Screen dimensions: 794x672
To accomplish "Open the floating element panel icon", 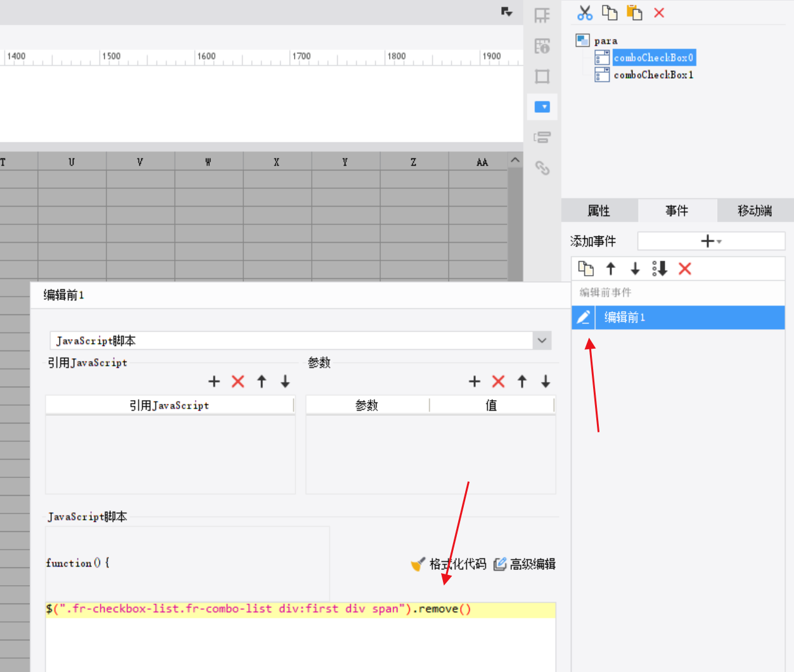I will tap(542, 76).
